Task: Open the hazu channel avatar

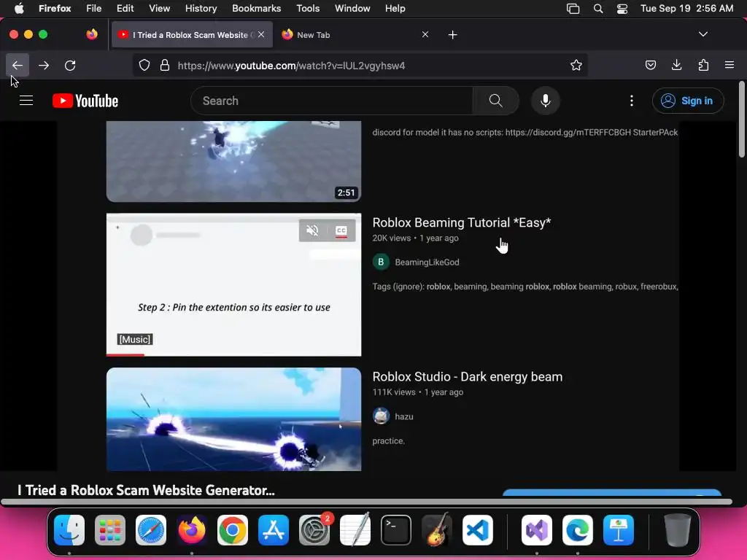Action: [381, 416]
